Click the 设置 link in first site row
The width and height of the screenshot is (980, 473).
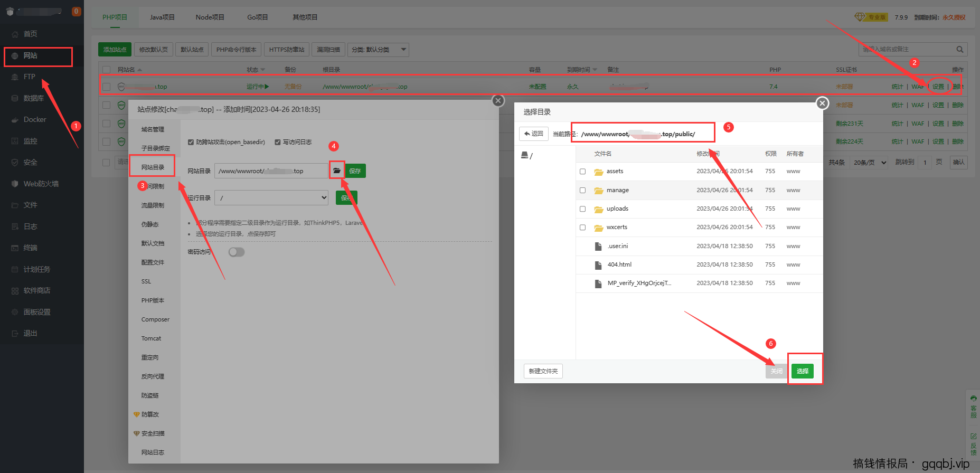[x=938, y=87]
